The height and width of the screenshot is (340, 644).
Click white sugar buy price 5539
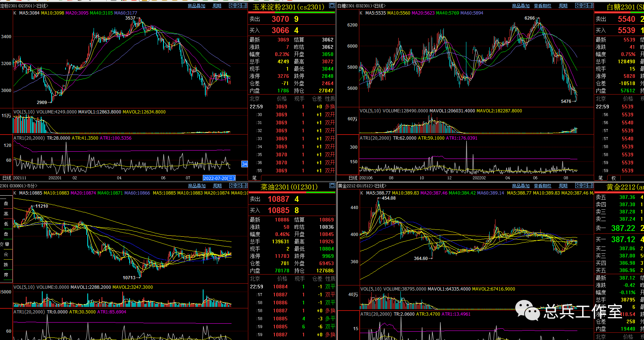click(x=627, y=30)
